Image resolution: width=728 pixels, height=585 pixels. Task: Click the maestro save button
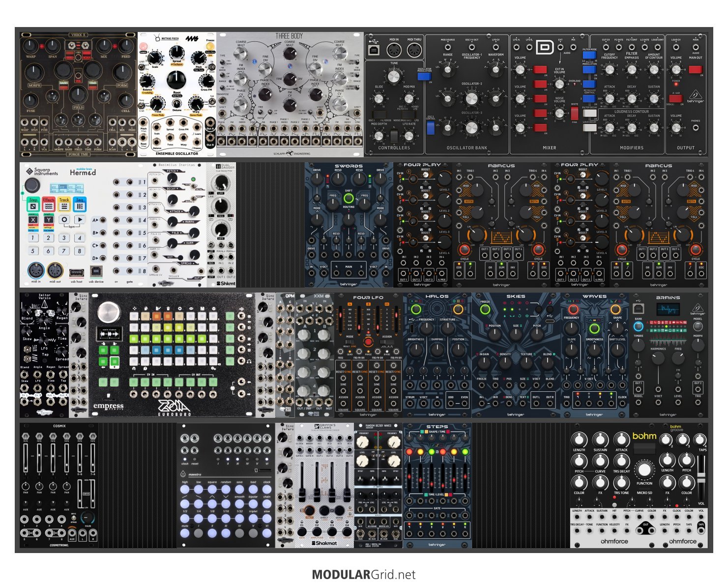[239, 489]
